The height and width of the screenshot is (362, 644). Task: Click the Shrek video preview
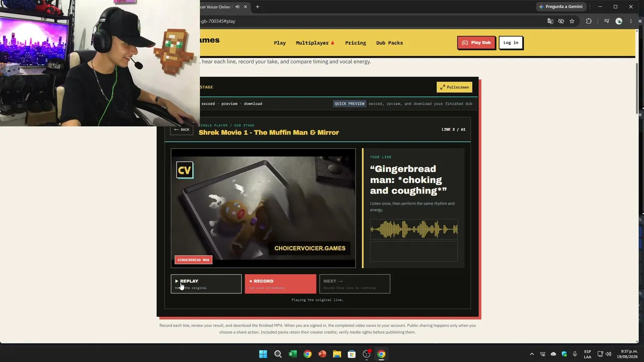pyautogui.click(x=263, y=208)
